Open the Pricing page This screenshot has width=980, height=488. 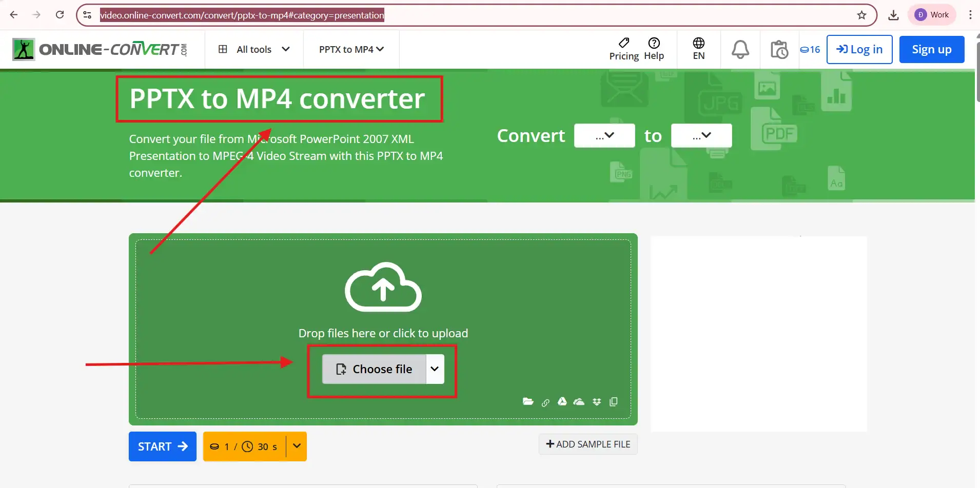[623, 49]
